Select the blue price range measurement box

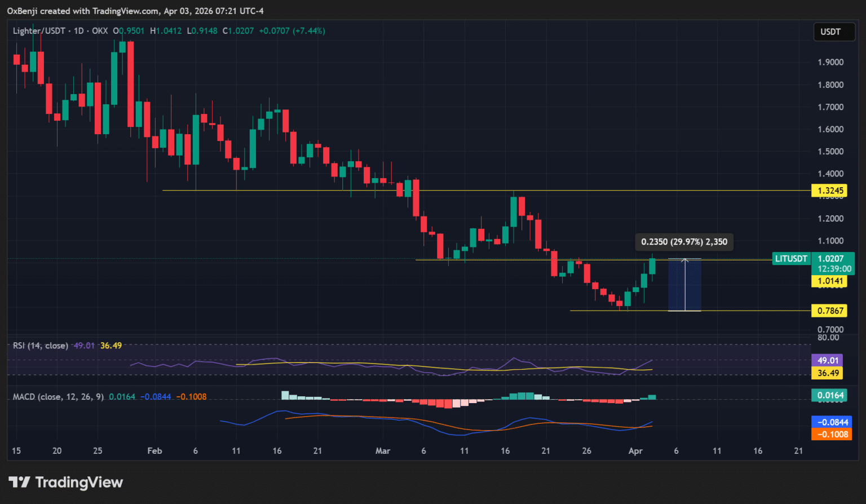click(x=684, y=285)
